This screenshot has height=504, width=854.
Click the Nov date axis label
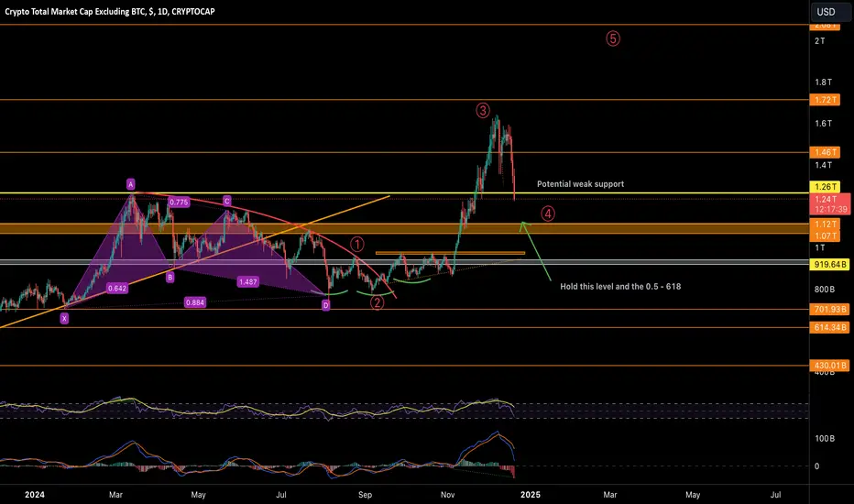448,495
